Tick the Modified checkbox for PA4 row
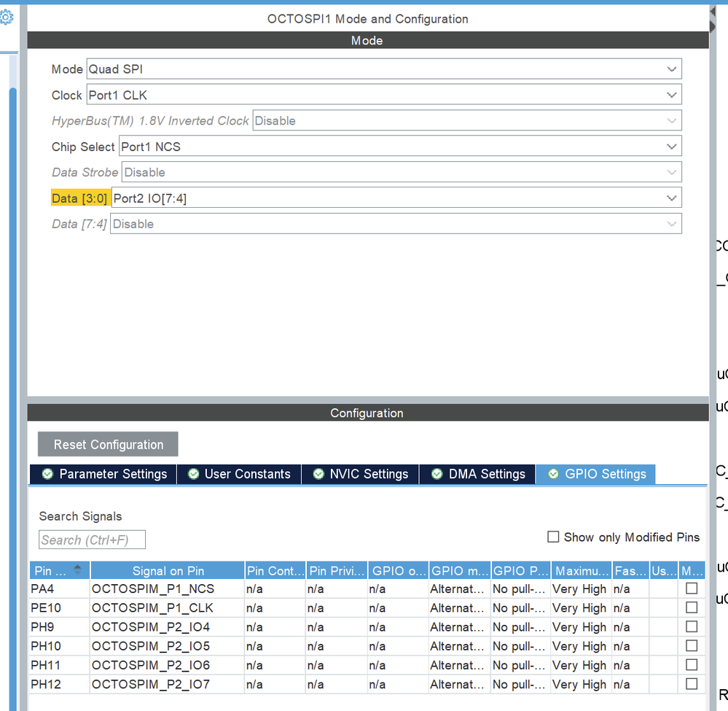The image size is (728, 711). coord(692,588)
